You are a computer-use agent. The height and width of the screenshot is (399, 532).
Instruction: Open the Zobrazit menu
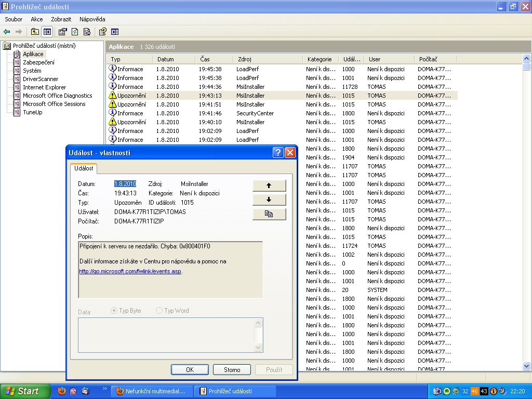pos(61,19)
